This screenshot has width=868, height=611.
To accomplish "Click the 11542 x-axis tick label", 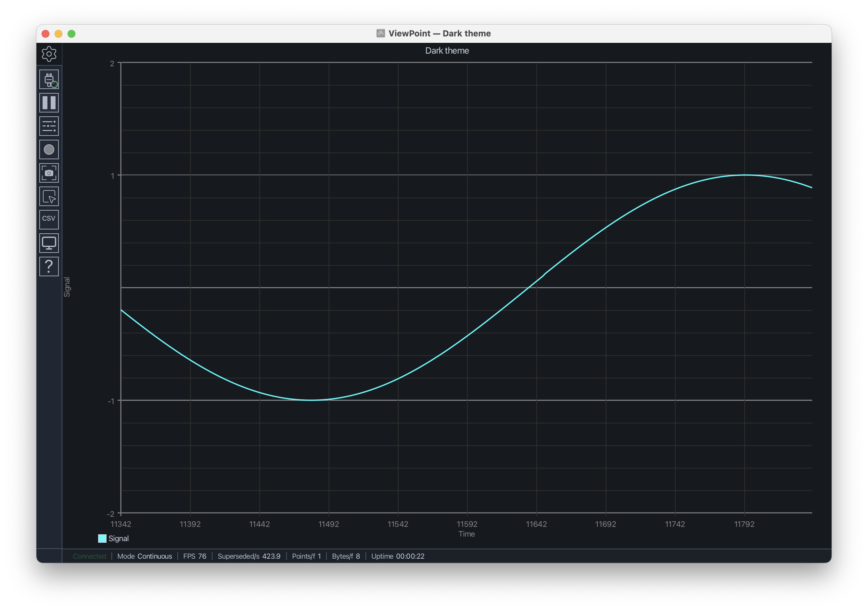I will [398, 524].
